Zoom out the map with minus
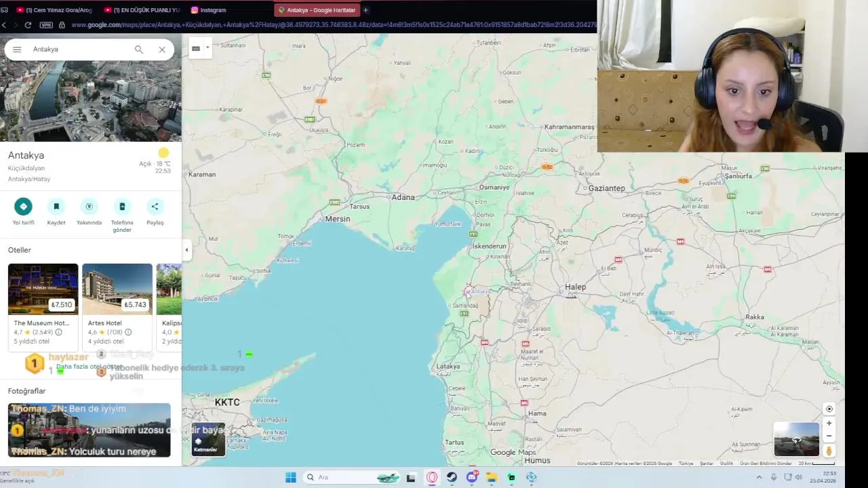 click(x=829, y=436)
